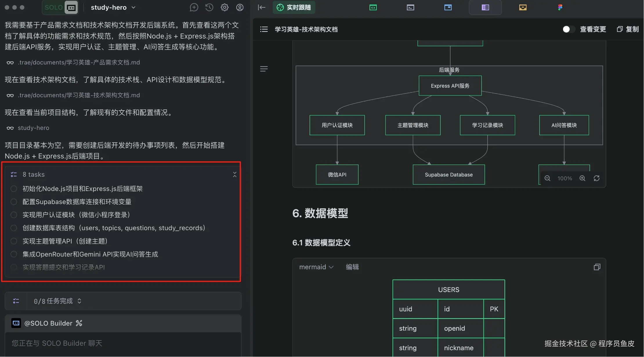Viewport: 644px width, 357px height.
Task: Reset diagram zoom with refresh icon
Action: click(596, 178)
